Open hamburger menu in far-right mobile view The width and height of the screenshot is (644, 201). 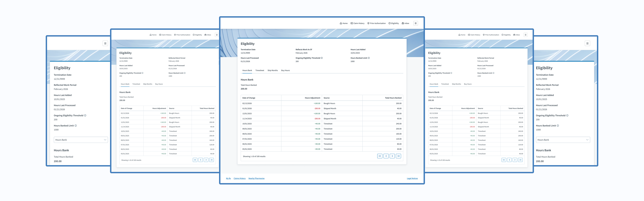pyautogui.click(x=587, y=43)
